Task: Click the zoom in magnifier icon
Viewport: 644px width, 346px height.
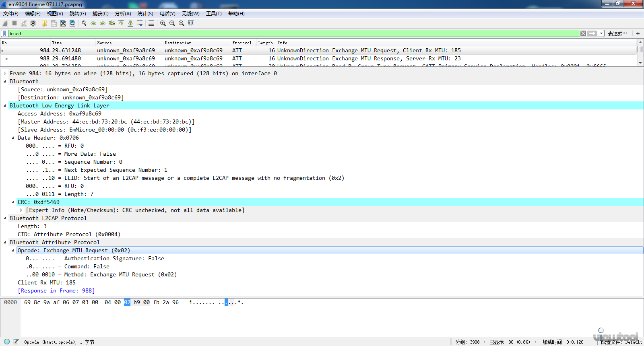Action: 163,23
